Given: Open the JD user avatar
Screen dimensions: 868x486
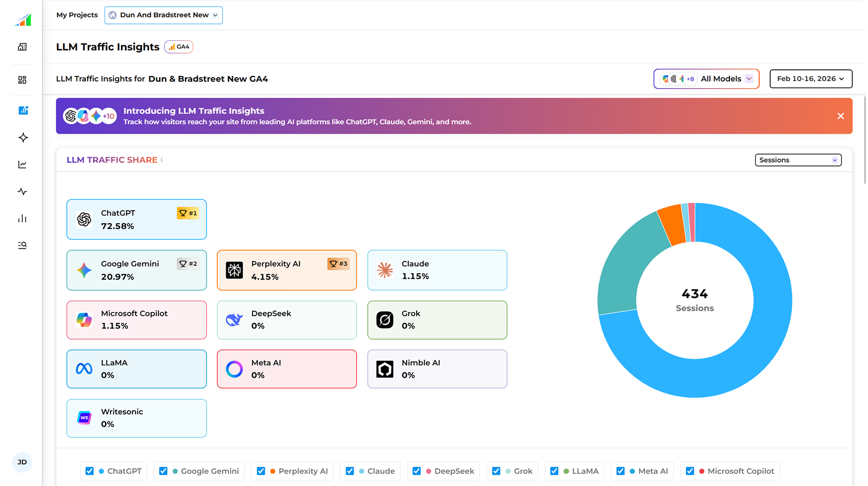Looking at the screenshot, I should tap(22, 462).
